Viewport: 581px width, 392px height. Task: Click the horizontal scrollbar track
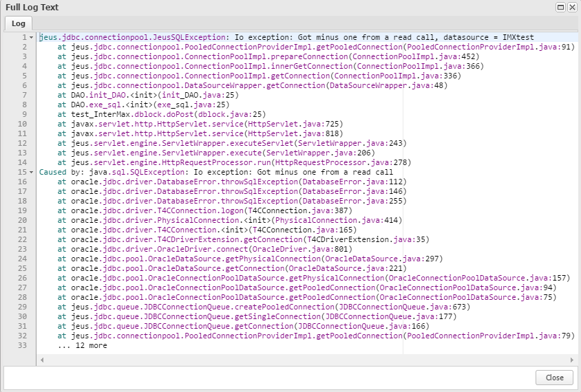tap(307, 360)
